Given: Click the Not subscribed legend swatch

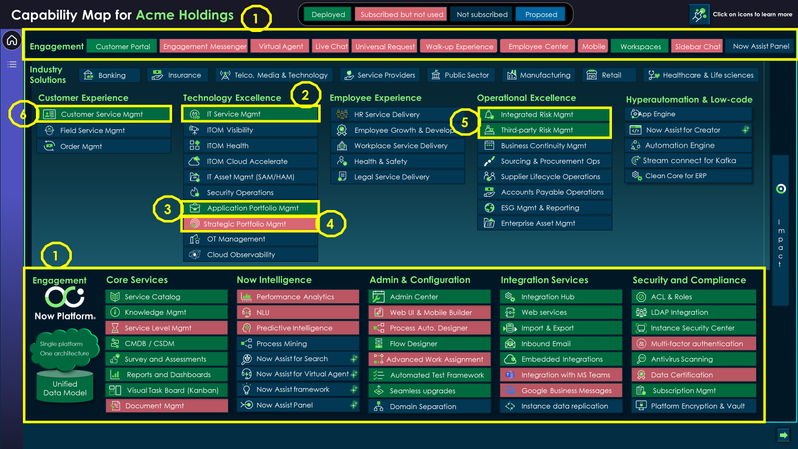Looking at the screenshot, I should (x=481, y=14).
